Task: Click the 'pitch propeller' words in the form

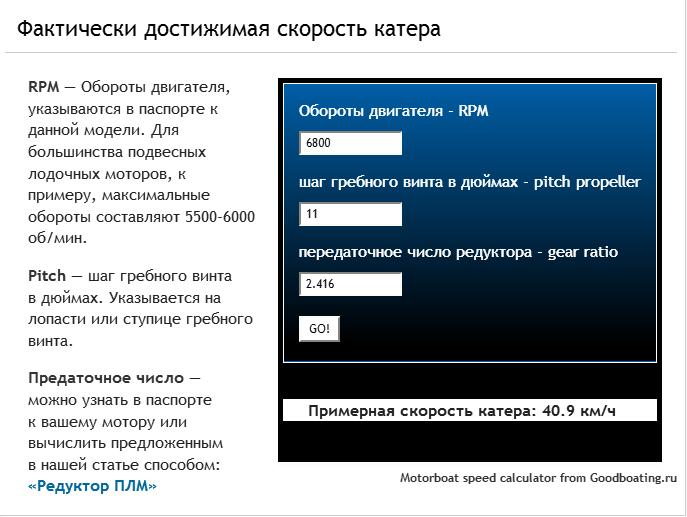Action: [x=587, y=182]
